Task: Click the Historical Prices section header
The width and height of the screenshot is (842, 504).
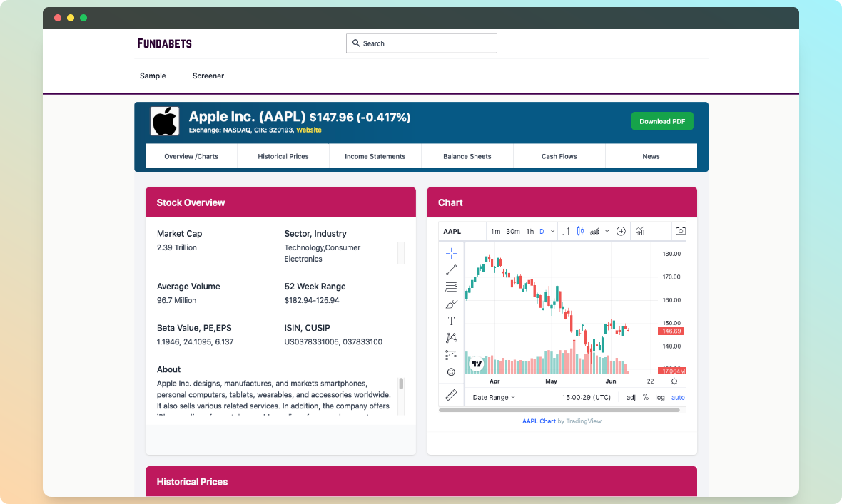Action: click(421, 481)
